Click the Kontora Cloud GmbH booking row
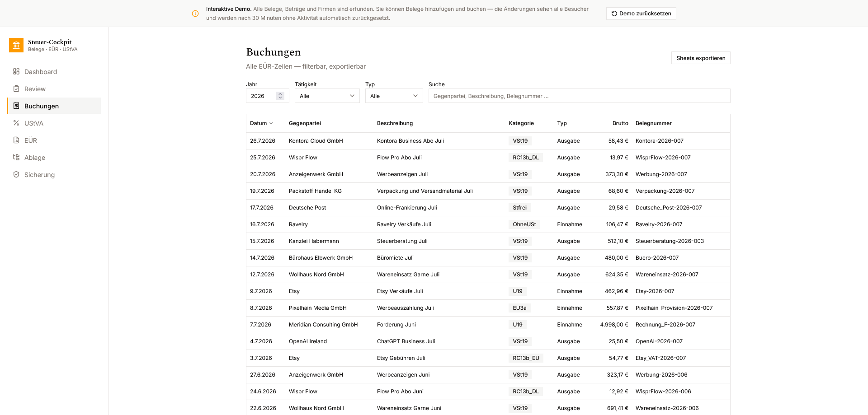Screen dimensions: 868x415 (488, 141)
